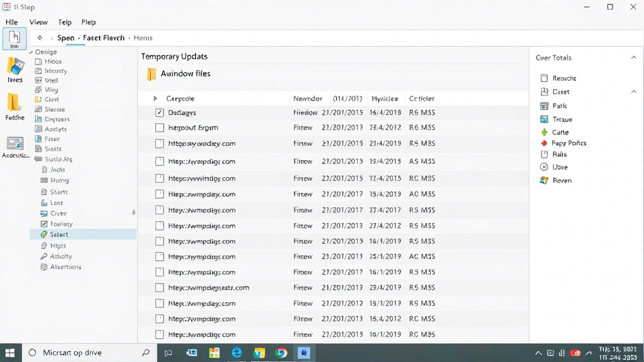Click the folder icon beside 'Clori'
This screenshot has width=644, height=362.
38,99
